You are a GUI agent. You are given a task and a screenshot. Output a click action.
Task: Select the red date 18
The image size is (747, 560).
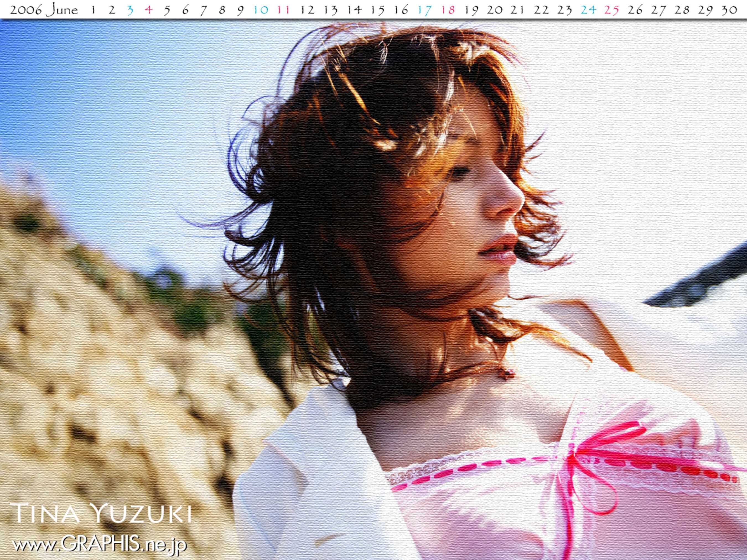click(x=448, y=10)
